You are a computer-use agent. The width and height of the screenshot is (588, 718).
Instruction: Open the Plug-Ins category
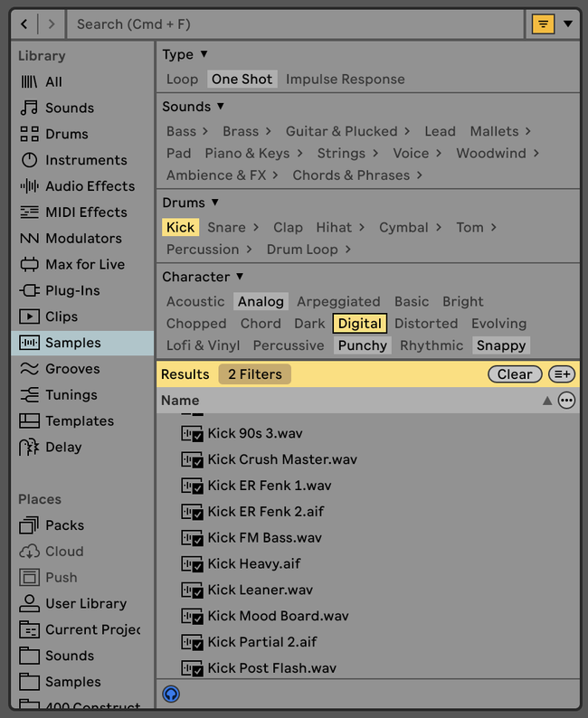tap(71, 291)
